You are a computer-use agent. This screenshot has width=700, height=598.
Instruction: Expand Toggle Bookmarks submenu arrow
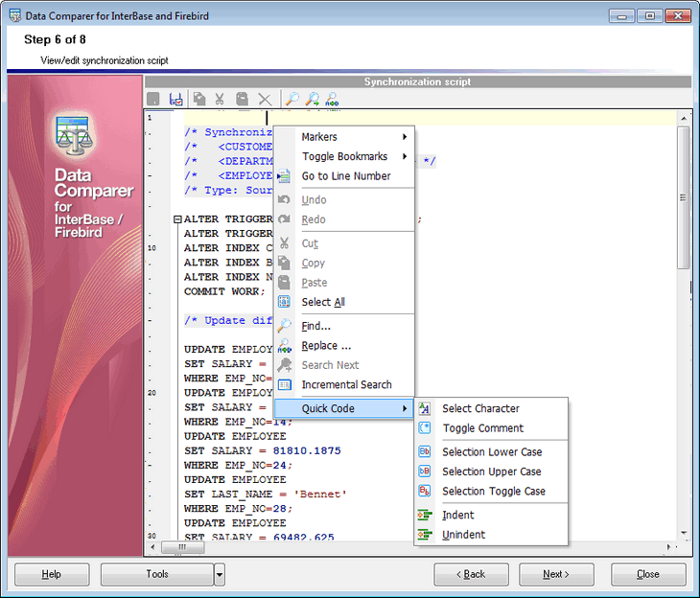pyautogui.click(x=405, y=156)
